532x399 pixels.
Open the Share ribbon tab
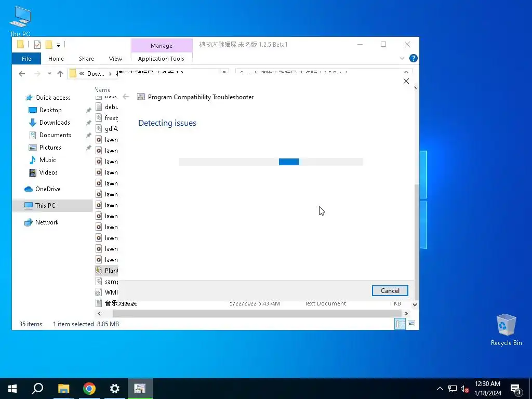point(86,59)
